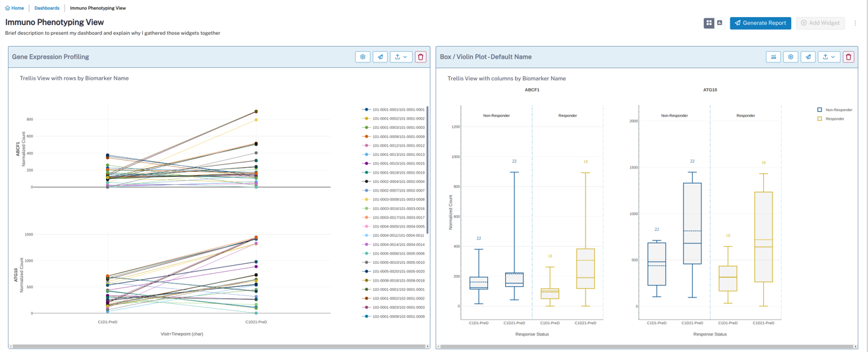Click send icon on Gene Expression Profiling widget
868x352 pixels.
[x=380, y=57]
